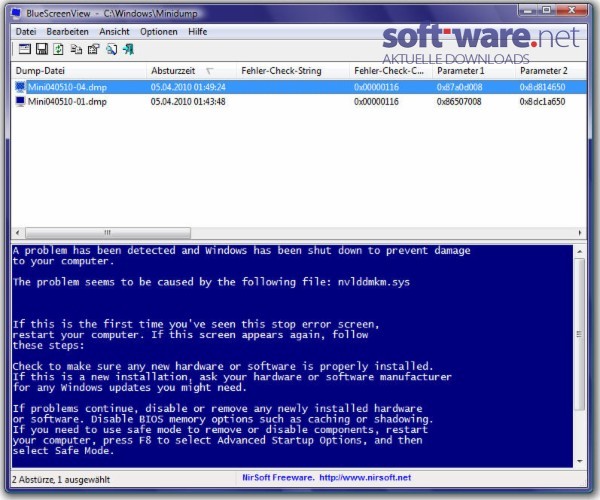Click the Save Selected Items floppy icon

(42, 49)
